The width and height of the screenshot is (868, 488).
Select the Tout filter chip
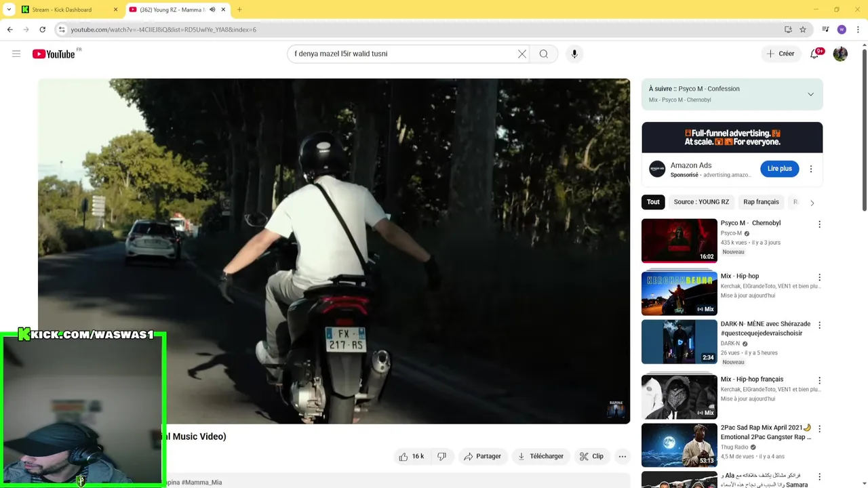(x=653, y=202)
